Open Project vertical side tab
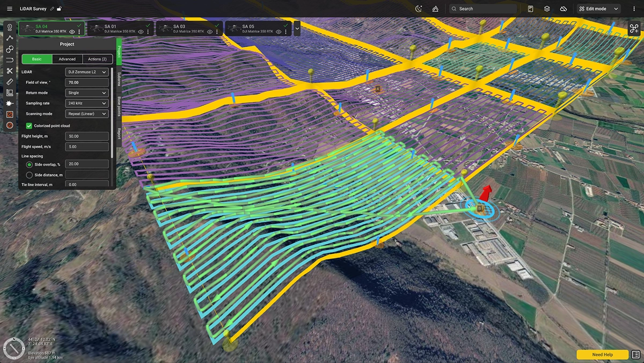Image resolution: width=644 pixels, height=363 pixels. tap(119, 50)
